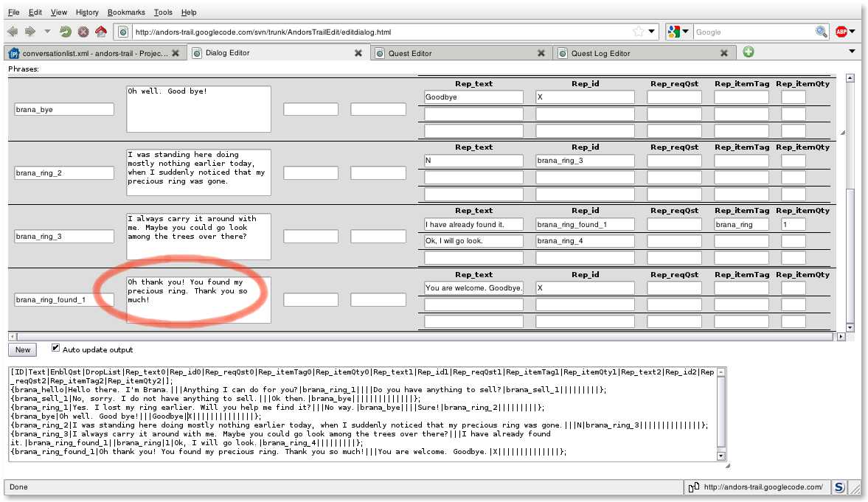Open the list all tabs dropdown
This screenshot has height=502, width=868.
[852, 52]
